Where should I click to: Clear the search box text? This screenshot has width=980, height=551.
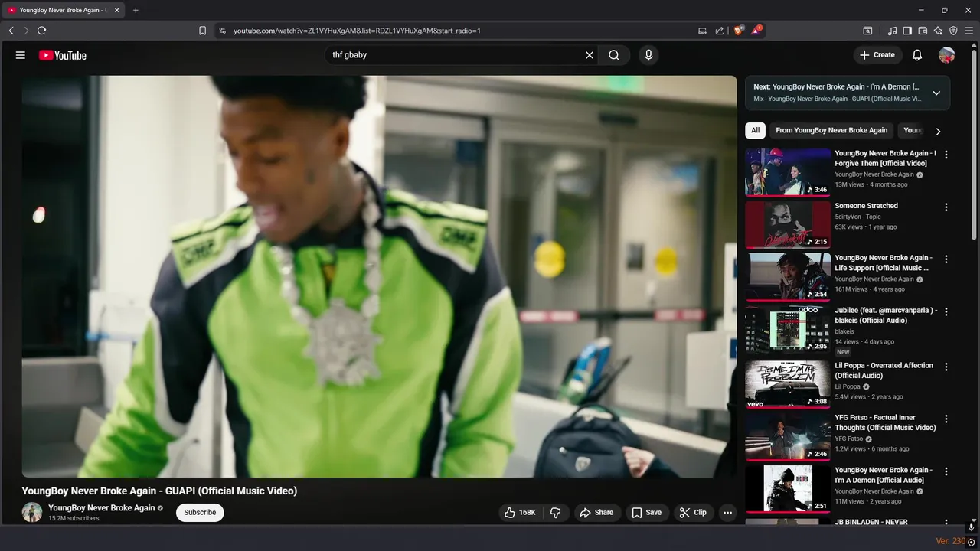(x=590, y=55)
